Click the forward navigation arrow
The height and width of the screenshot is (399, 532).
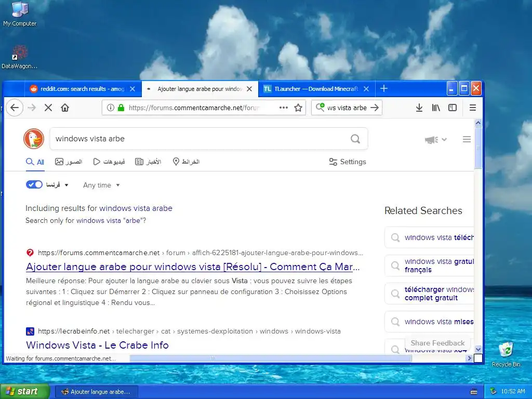point(32,108)
